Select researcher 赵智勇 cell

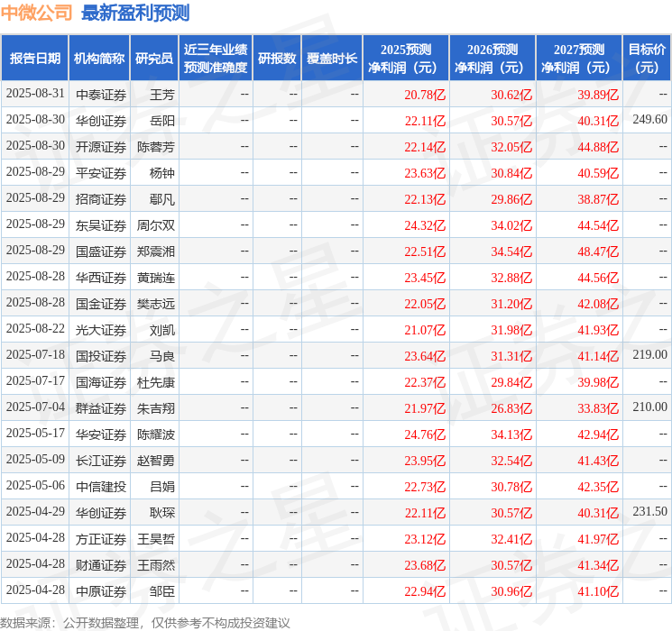coord(155,461)
